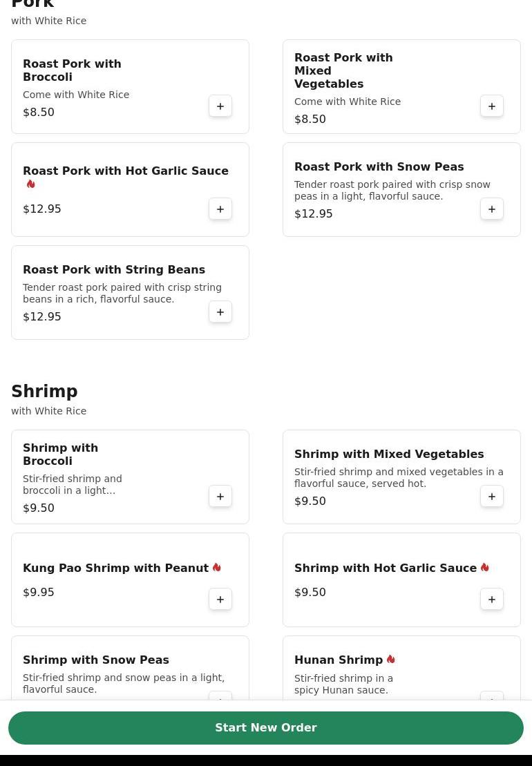This screenshot has width=532, height=766.
Task: Add Roast Pork with String Beans
Action: (x=220, y=312)
